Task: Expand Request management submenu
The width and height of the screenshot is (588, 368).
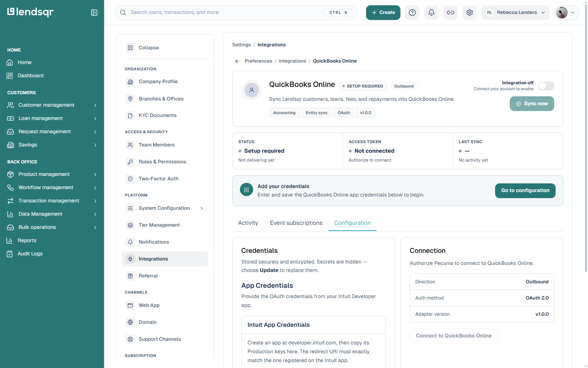Action: click(95, 132)
